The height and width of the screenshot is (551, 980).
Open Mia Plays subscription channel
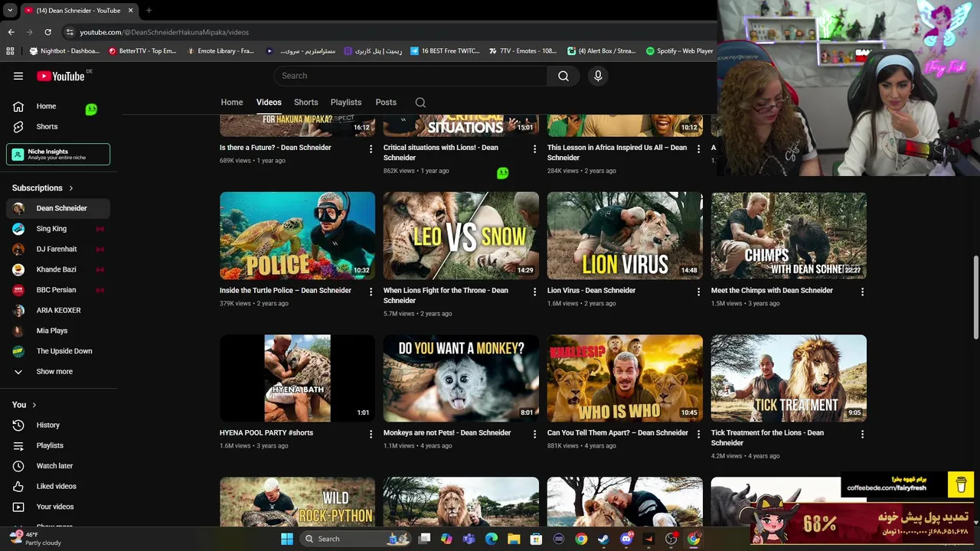(58, 331)
